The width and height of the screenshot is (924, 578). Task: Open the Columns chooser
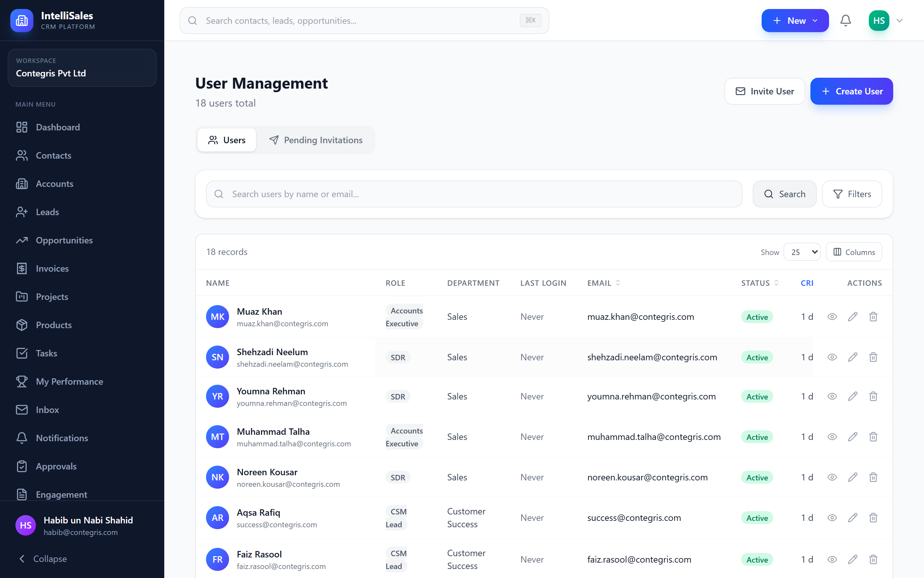coord(854,252)
